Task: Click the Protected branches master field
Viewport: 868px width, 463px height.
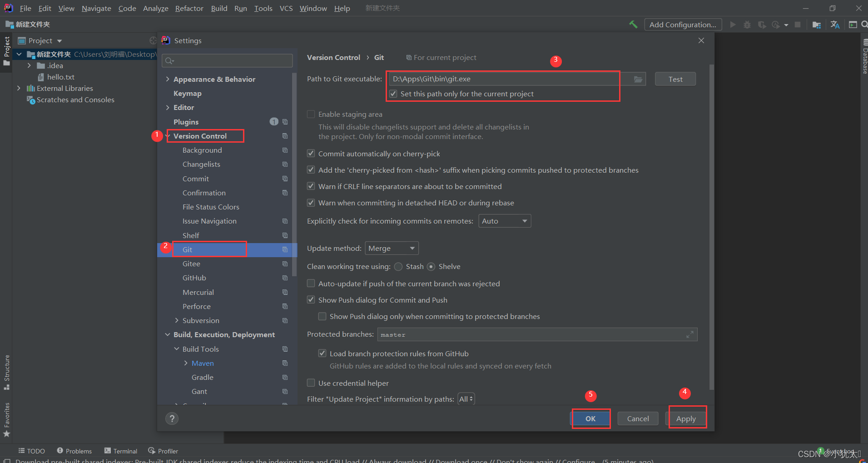Action: (x=537, y=334)
